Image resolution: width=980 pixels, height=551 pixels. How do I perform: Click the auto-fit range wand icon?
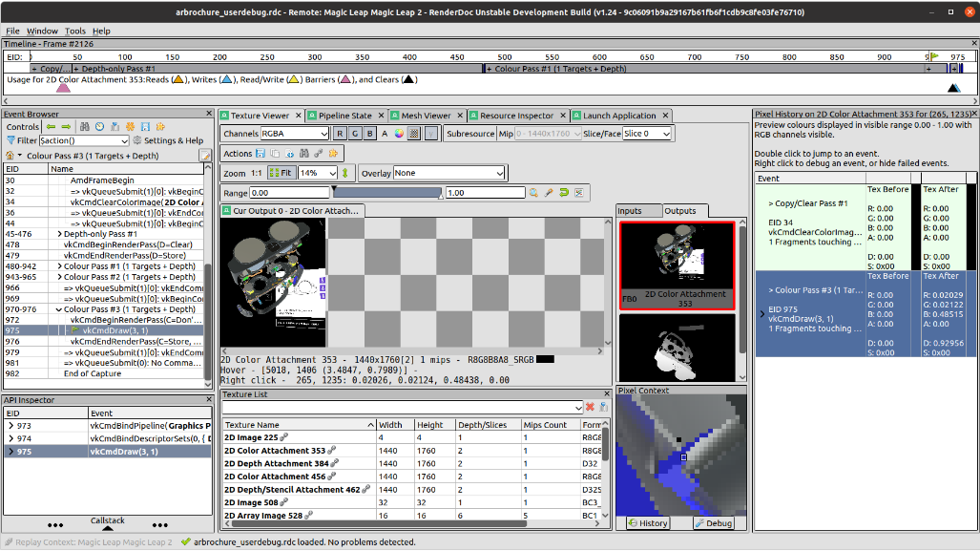[550, 193]
